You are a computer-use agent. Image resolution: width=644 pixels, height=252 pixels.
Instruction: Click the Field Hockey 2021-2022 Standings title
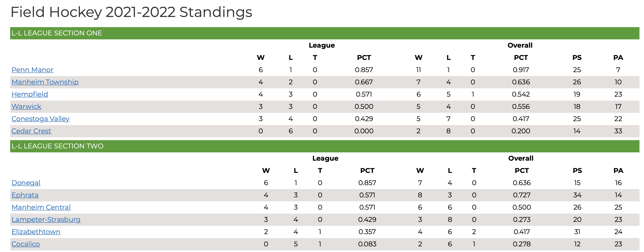(132, 12)
